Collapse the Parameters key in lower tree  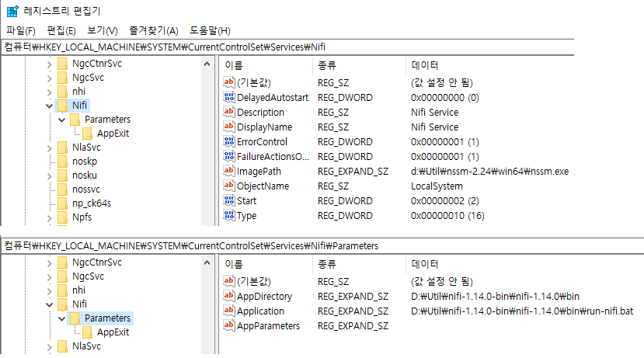pos(61,318)
